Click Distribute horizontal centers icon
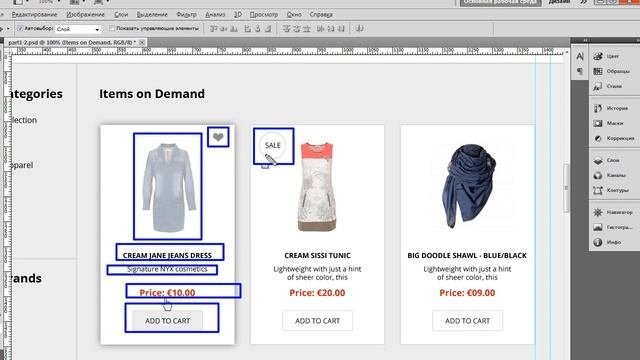640x360 pixels. (331, 29)
